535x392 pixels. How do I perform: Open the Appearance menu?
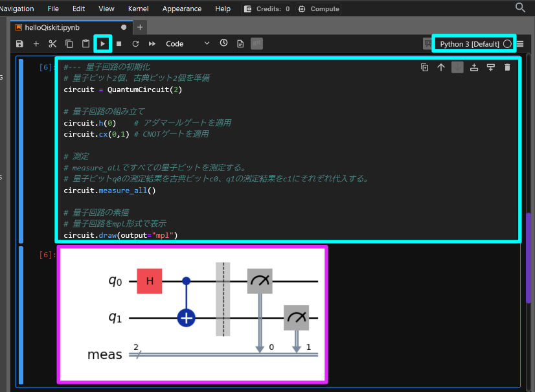pos(182,8)
